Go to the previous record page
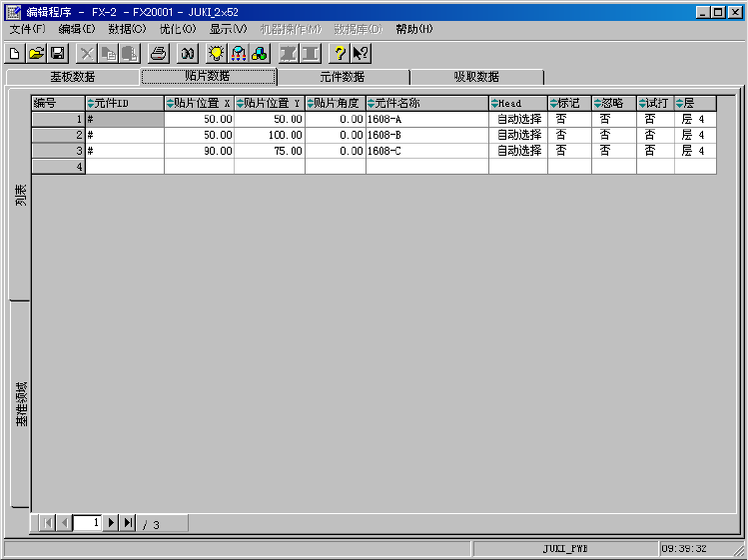Image resolution: width=748 pixels, height=560 pixels. [64, 523]
